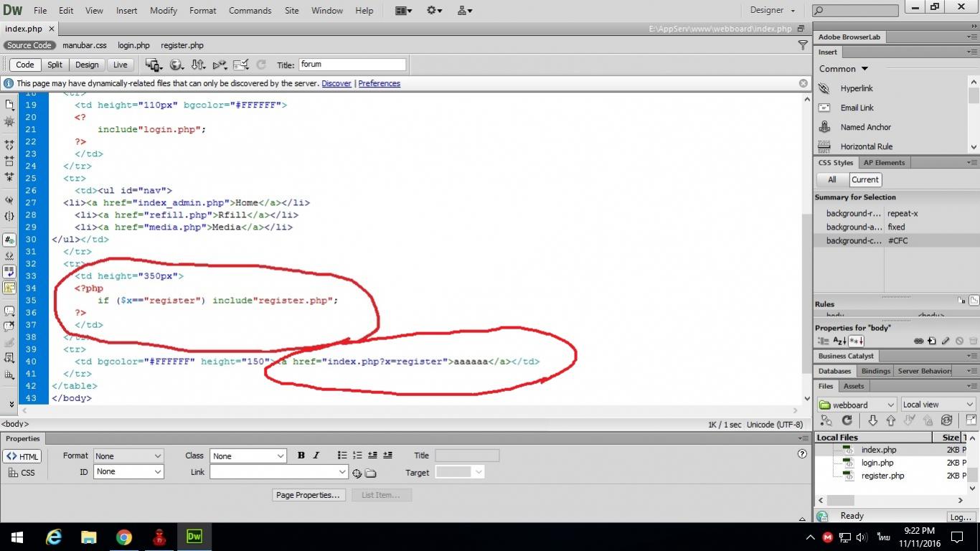Toggle the Line Numbers coding toolbar button

pyautogui.click(x=9, y=240)
